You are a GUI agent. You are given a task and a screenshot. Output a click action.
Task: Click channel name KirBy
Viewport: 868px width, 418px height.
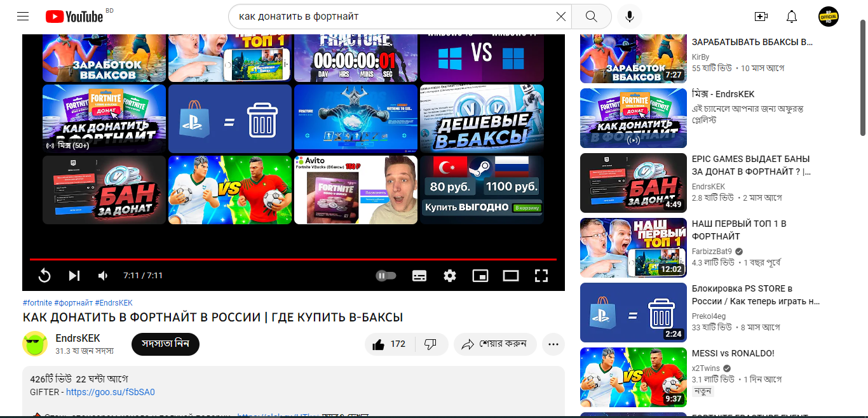(700, 57)
